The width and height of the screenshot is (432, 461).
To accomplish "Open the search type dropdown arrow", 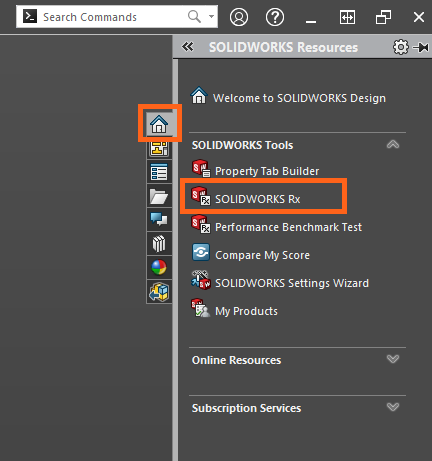I will point(211,16).
